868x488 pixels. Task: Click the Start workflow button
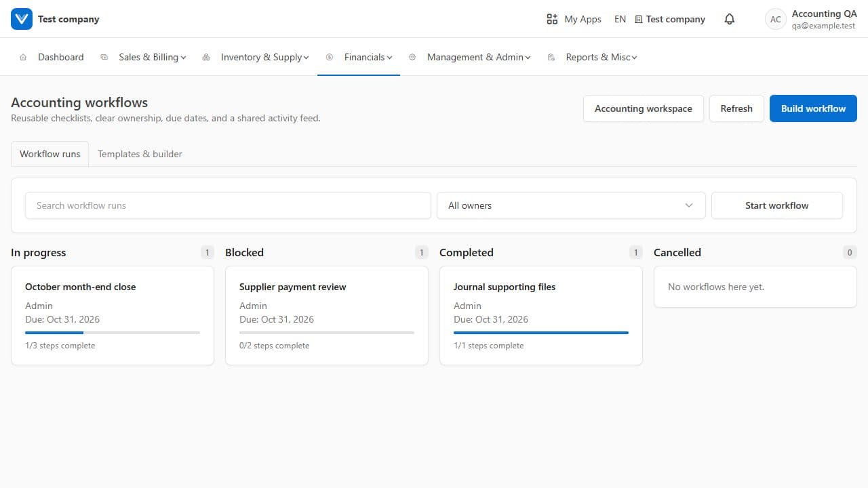tap(777, 205)
